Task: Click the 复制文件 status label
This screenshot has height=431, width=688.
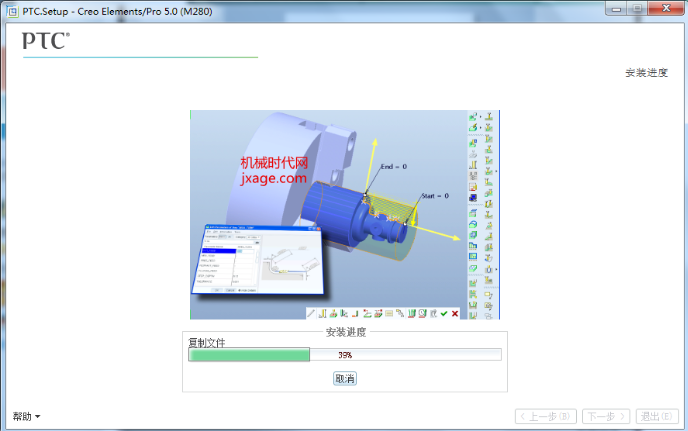Action: 207,342
